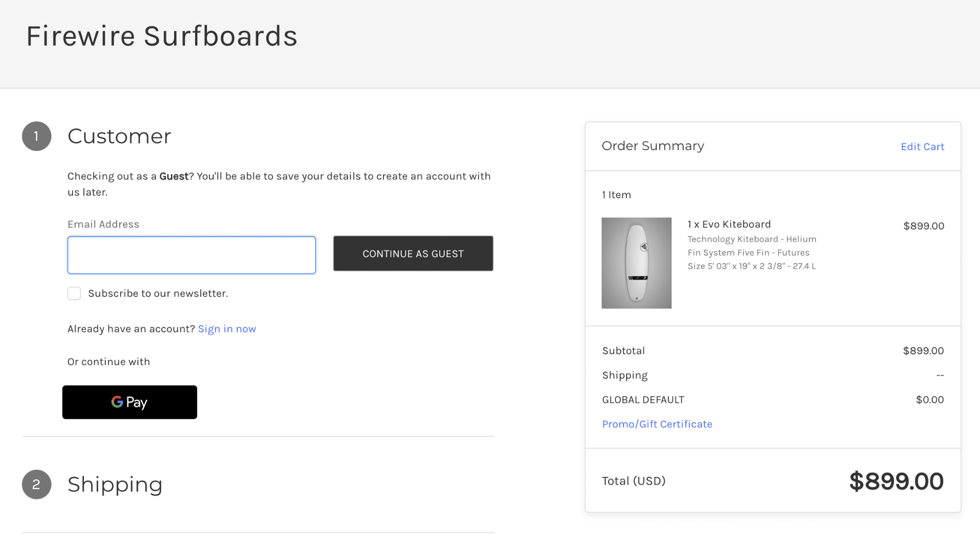Screen dimensions: 980x549
Task: Click Edit Cart link
Action: 922,147
